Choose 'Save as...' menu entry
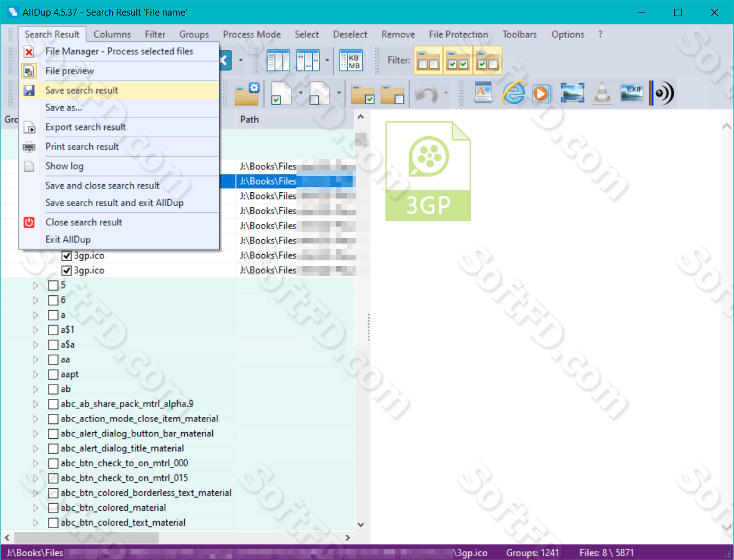The width and height of the screenshot is (734, 560). (119, 107)
